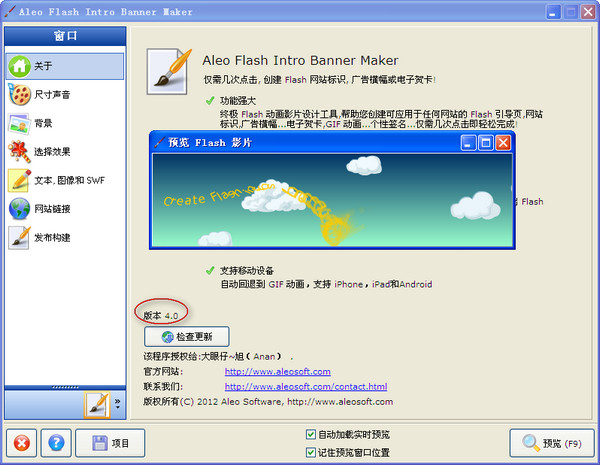600x465 pixels.
Task: Select the 关于 home icon in sidebar
Action: pyautogui.click(x=20, y=66)
